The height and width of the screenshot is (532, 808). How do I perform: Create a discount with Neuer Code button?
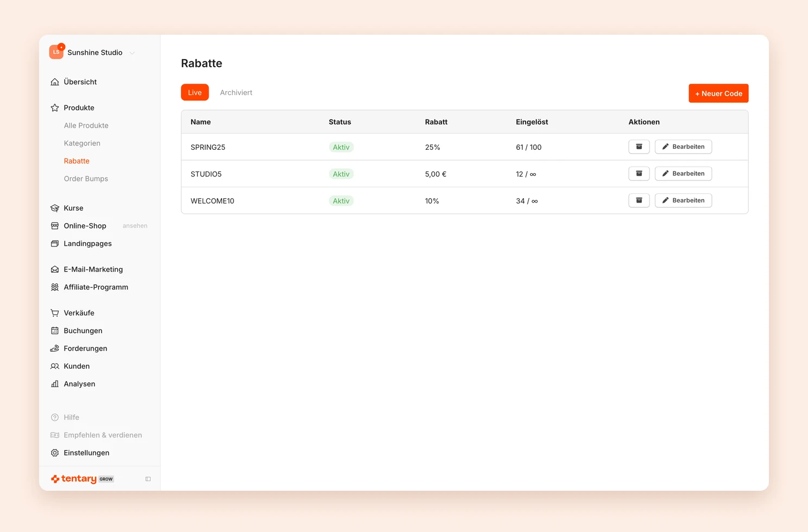point(718,93)
